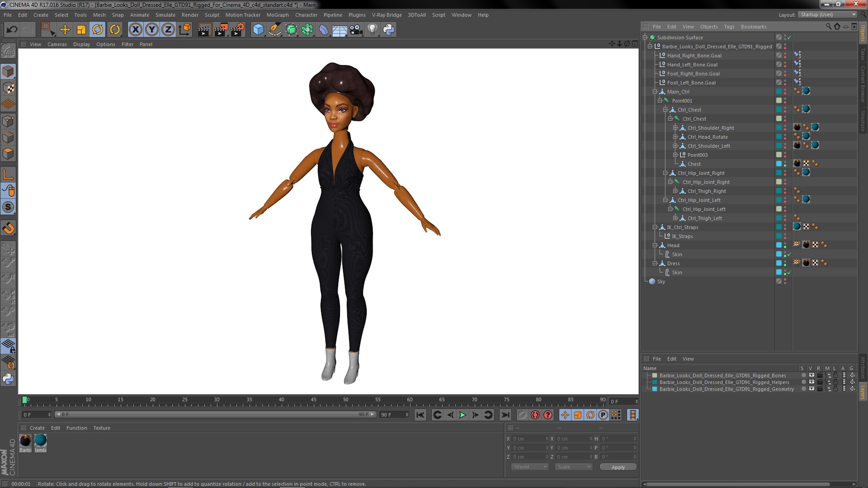The width and height of the screenshot is (868, 488).
Task: Collapse the Main_Ctrl hierarchy
Action: [655, 92]
